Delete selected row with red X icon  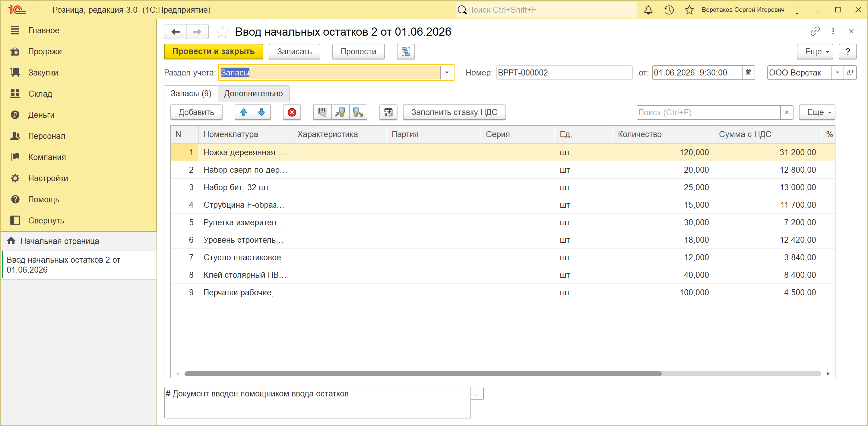click(x=292, y=112)
